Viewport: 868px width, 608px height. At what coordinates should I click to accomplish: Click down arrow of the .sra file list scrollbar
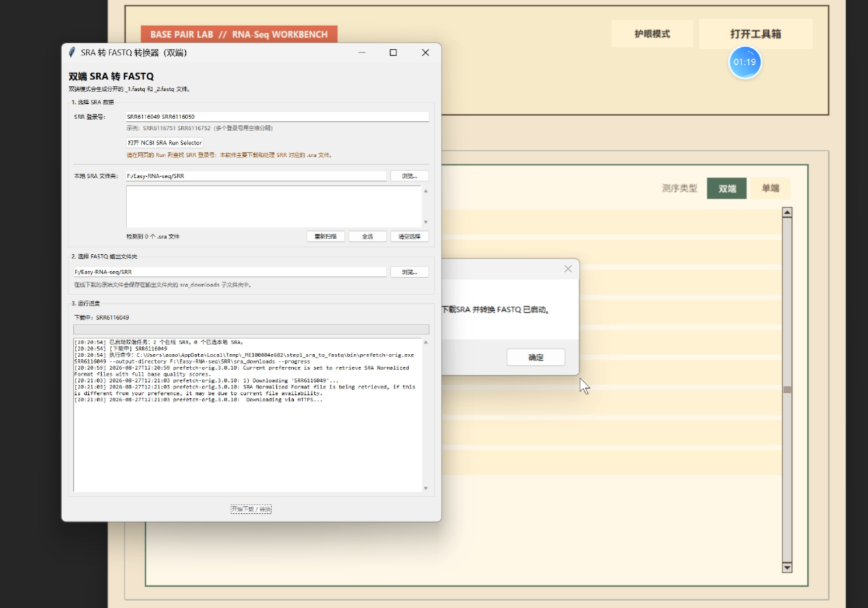point(426,222)
